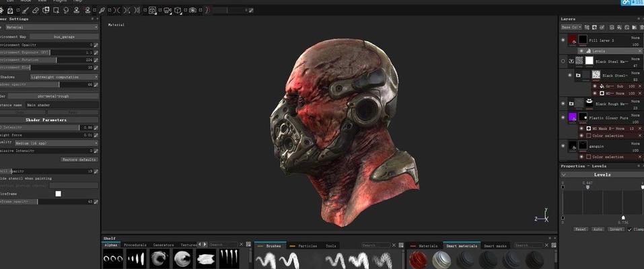This screenshot has height=269, width=644.
Task: Switch to the Smart masks shelf tab
Action: tap(495, 245)
